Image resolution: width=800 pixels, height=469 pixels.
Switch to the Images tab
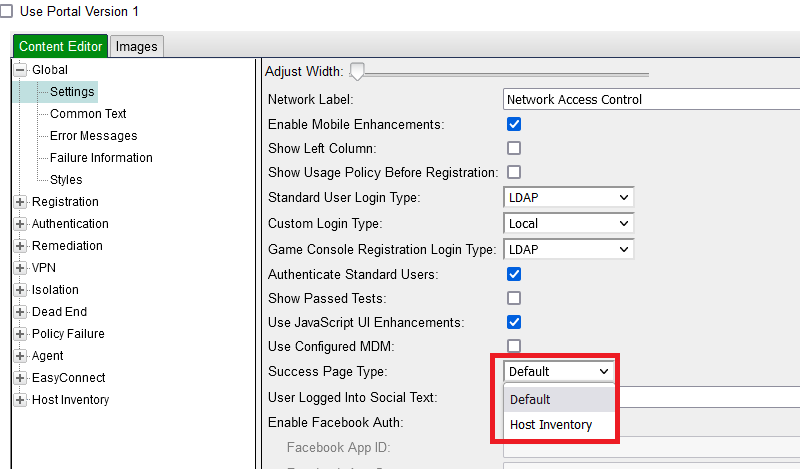(x=137, y=46)
